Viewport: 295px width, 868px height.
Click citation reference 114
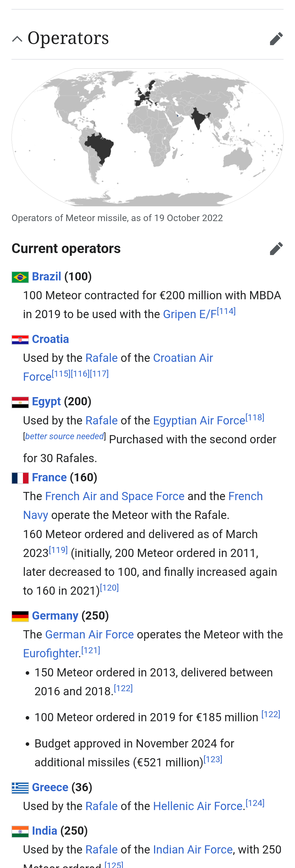click(226, 311)
